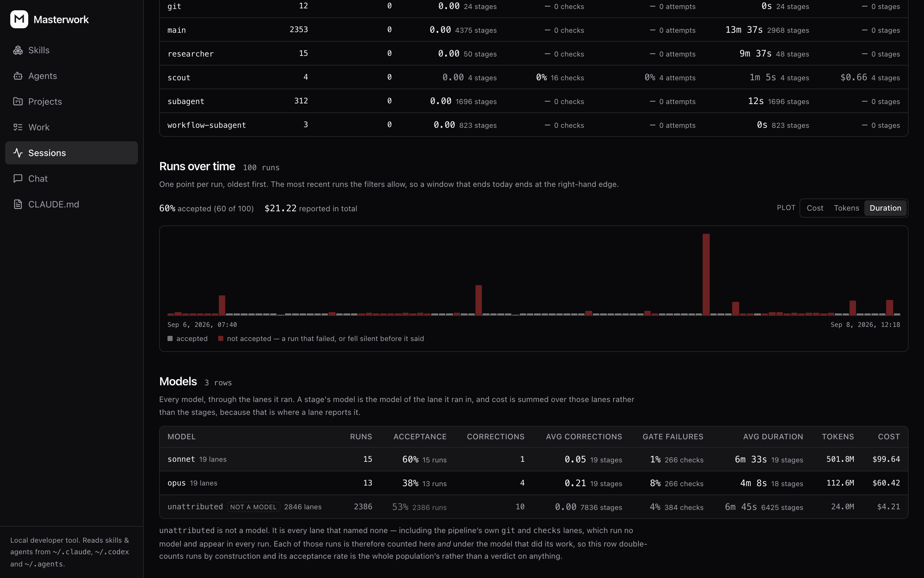924x578 pixels.
Task: Click the tallest red bar in chart
Action: [x=706, y=275]
